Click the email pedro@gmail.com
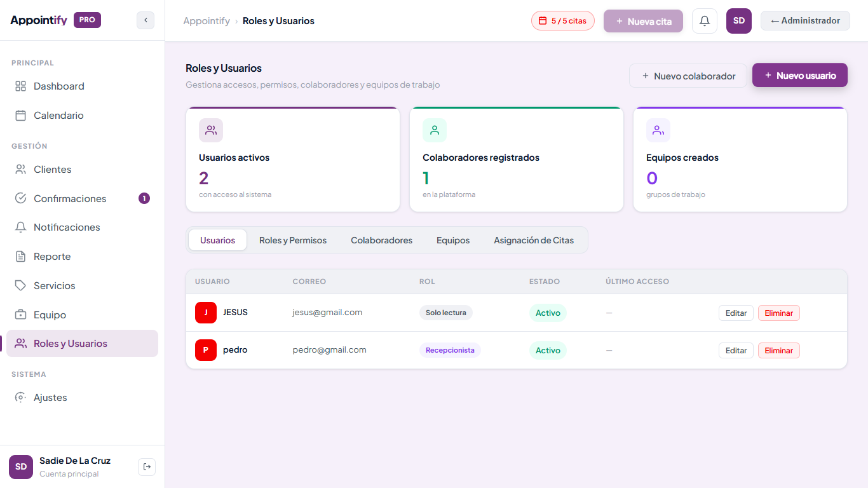 click(329, 349)
